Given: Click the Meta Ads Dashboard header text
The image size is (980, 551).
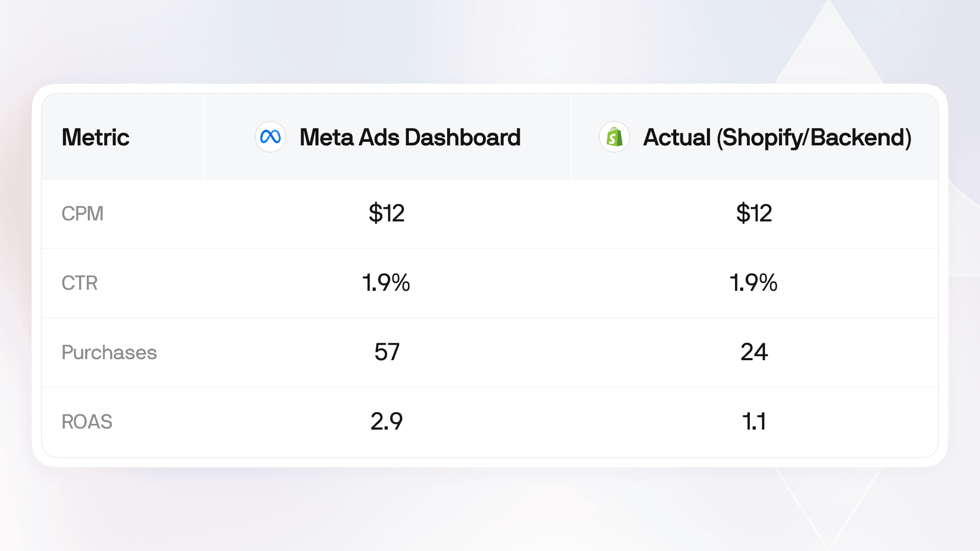Looking at the screenshot, I should click(x=410, y=137).
